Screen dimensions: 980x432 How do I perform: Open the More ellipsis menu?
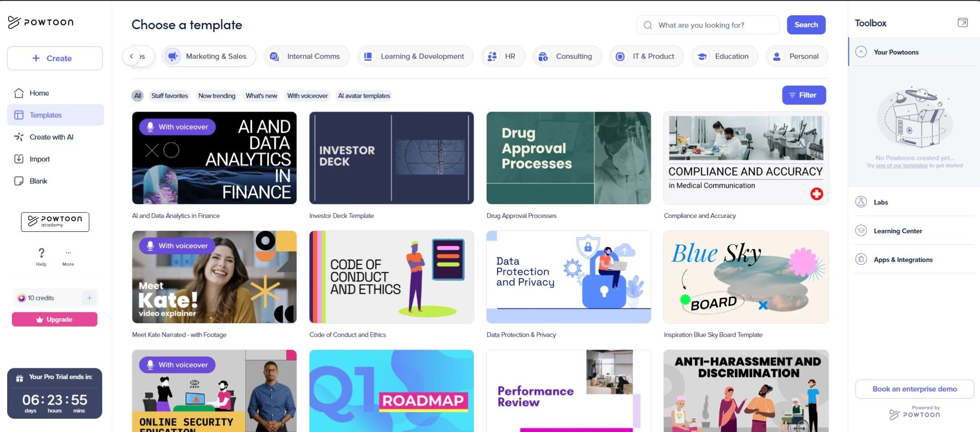click(x=68, y=257)
